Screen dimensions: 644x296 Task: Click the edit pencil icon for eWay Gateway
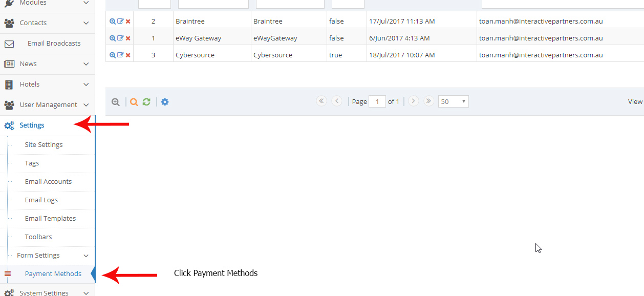[119, 37]
